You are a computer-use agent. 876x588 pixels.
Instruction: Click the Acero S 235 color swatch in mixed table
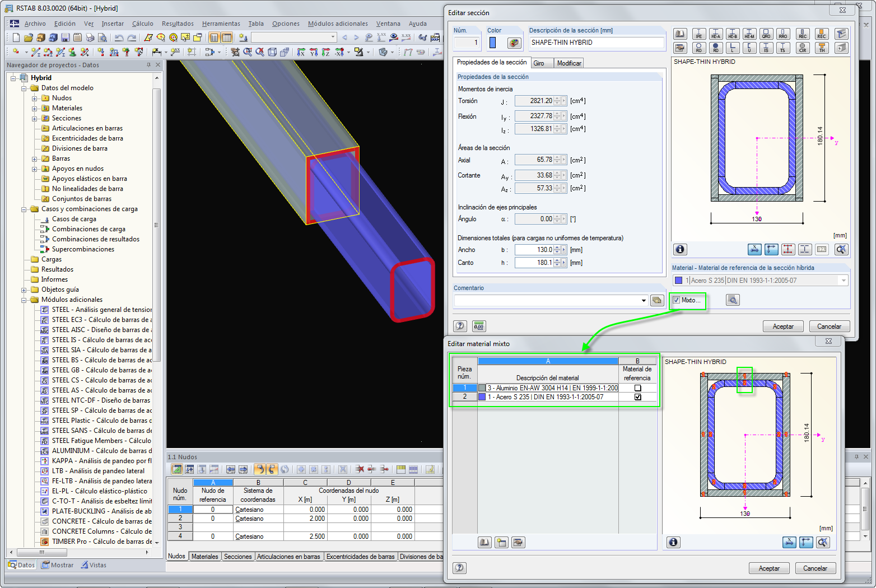pos(482,396)
